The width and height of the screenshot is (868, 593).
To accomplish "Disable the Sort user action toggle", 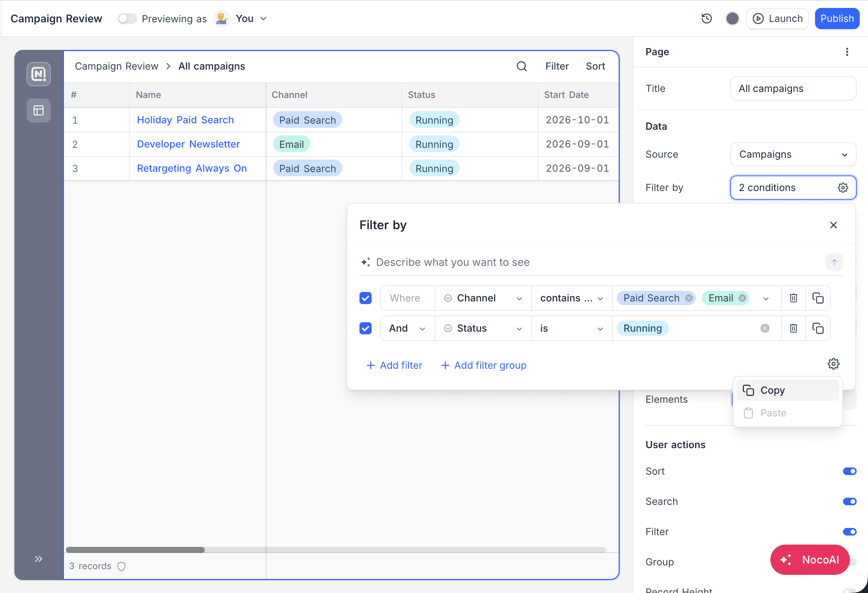I will click(849, 471).
